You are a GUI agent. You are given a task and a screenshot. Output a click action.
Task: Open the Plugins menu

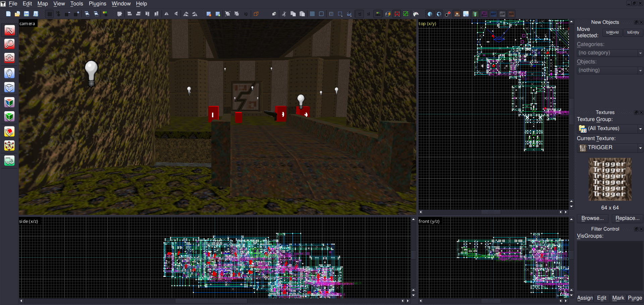coord(97,4)
